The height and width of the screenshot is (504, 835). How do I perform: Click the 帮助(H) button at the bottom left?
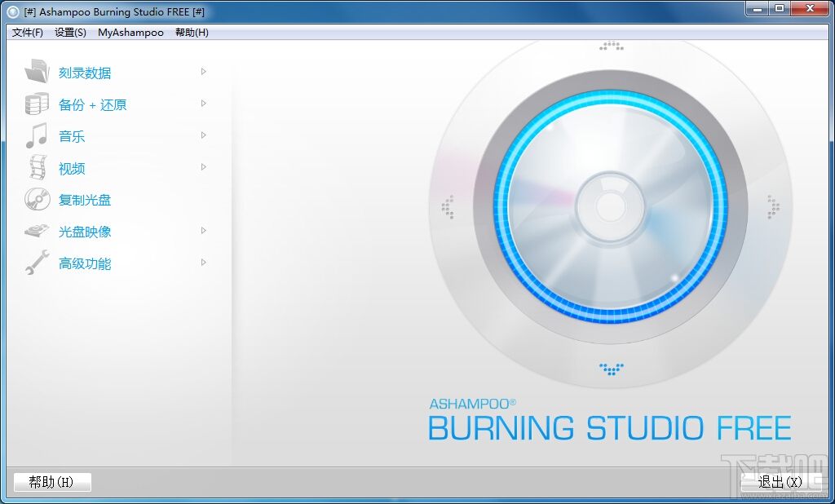52,482
